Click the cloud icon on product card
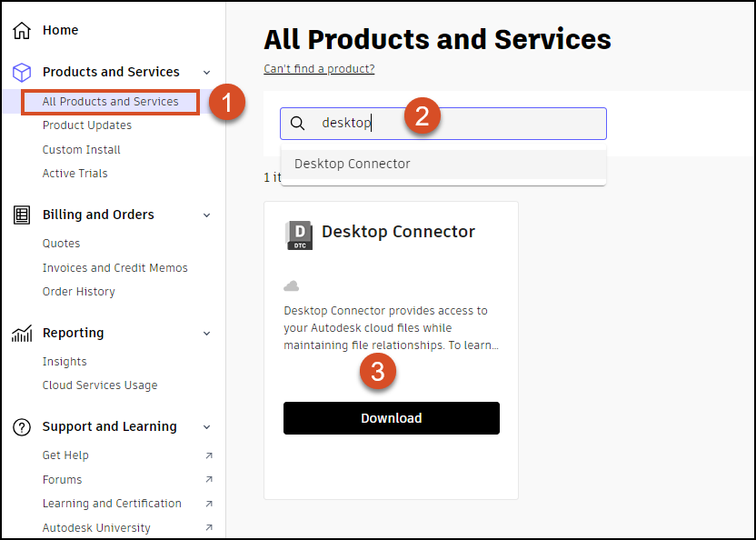756x540 pixels. tap(292, 286)
